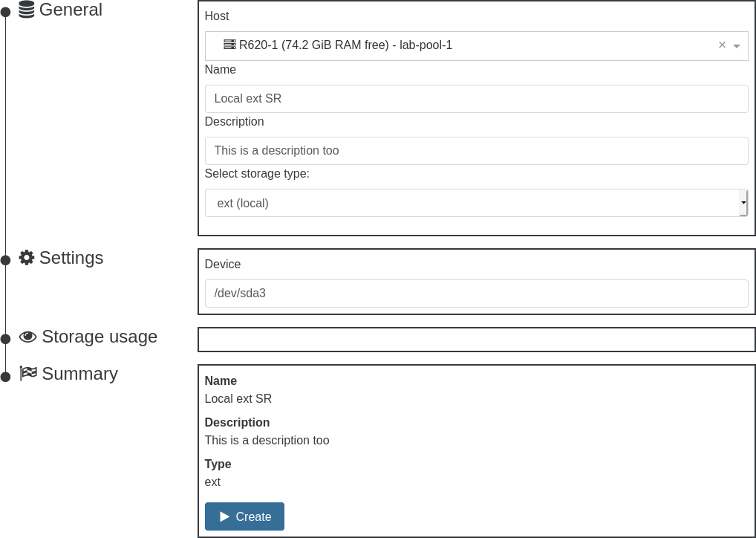Select the Storage usage step marker dot
Screen dimensions: 756x538
[5, 337]
